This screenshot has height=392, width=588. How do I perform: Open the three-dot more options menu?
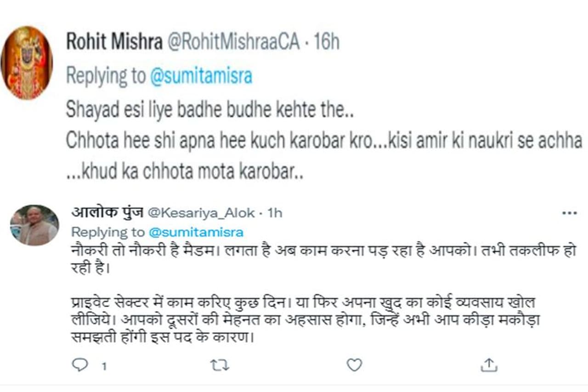point(569,213)
